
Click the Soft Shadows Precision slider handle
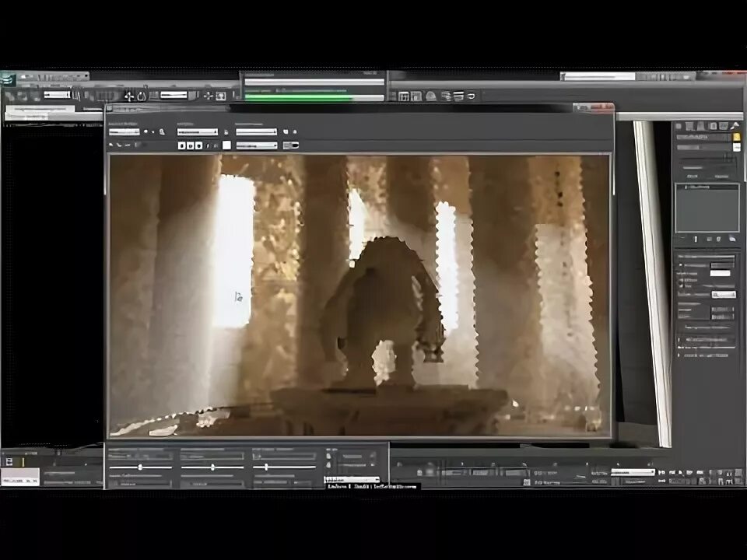212,467
